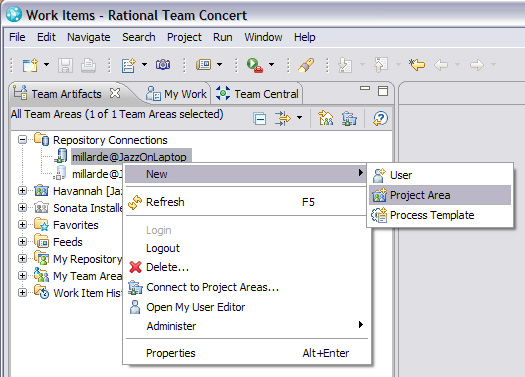525x377 pixels.
Task: Click the Save disk icon
Action: pyautogui.click(x=65, y=65)
